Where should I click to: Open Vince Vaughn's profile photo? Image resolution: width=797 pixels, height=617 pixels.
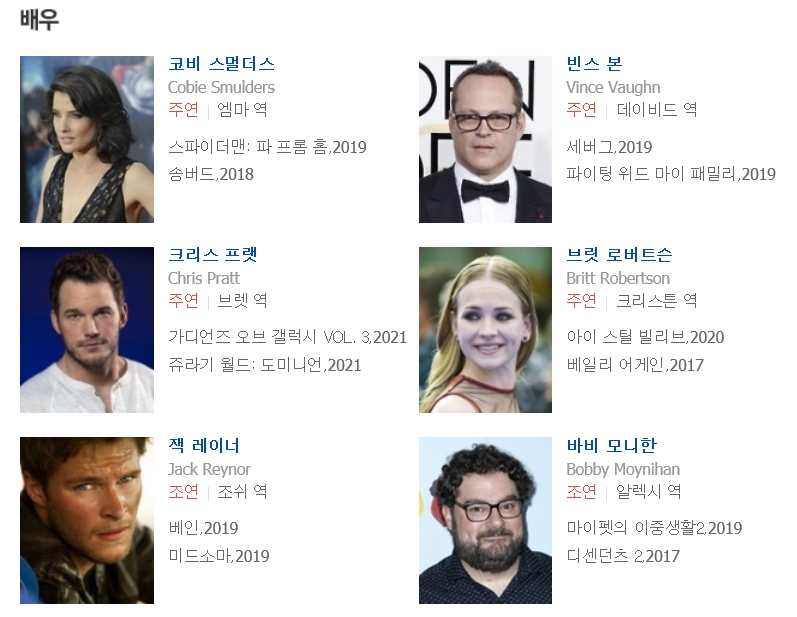point(485,139)
